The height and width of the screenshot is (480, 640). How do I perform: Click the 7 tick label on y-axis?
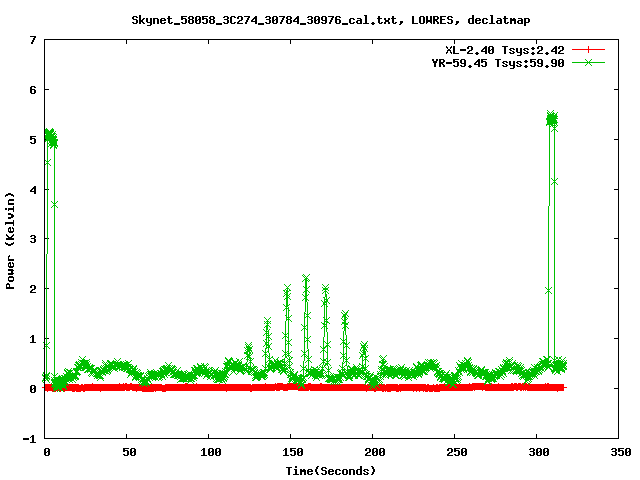(x=33, y=40)
